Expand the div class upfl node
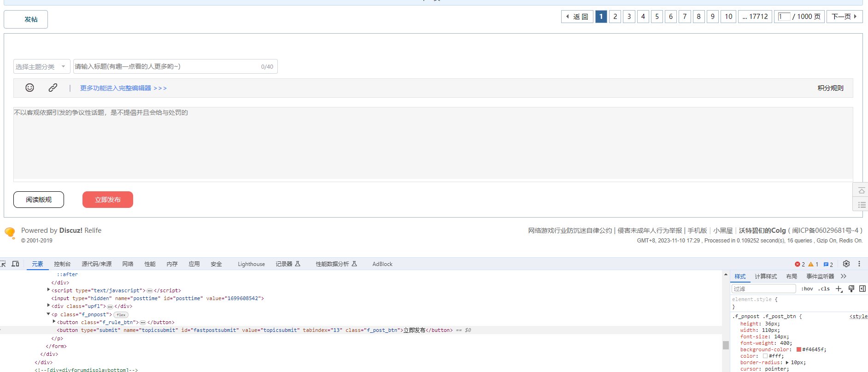Viewport: 868px width, 372px height. point(48,306)
